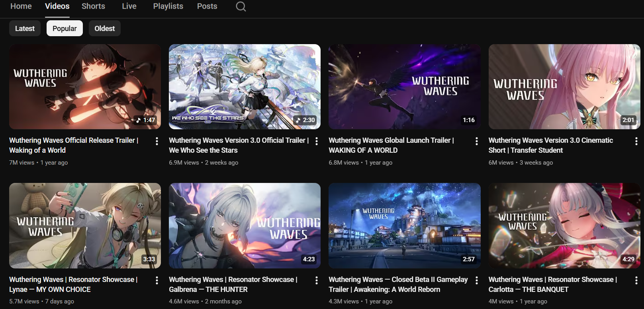
Task: Play the Global Launch Trailer thumbnail (1:16)
Action: pyautogui.click(x=405, y=87)
